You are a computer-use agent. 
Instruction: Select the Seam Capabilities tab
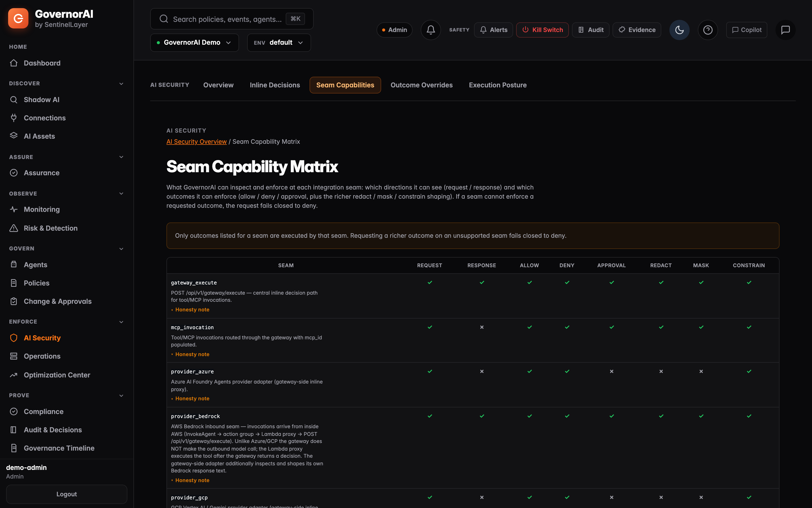pos(345,85)
